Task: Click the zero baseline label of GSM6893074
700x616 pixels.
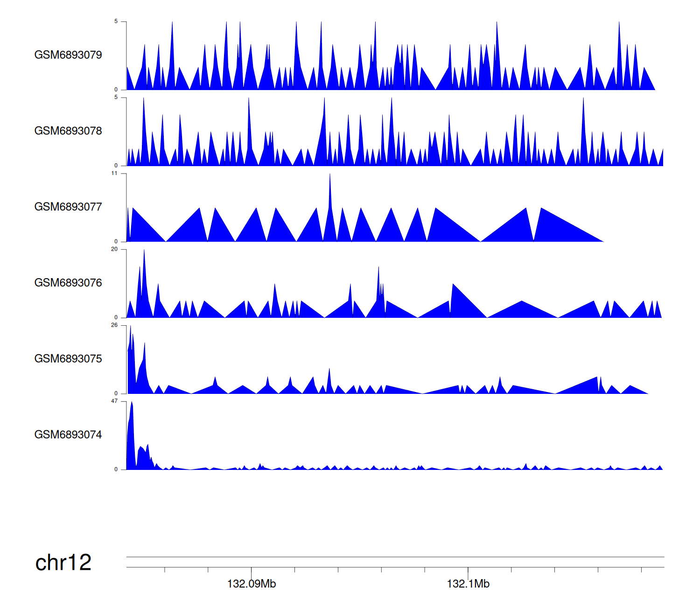Action: [116, 469]
